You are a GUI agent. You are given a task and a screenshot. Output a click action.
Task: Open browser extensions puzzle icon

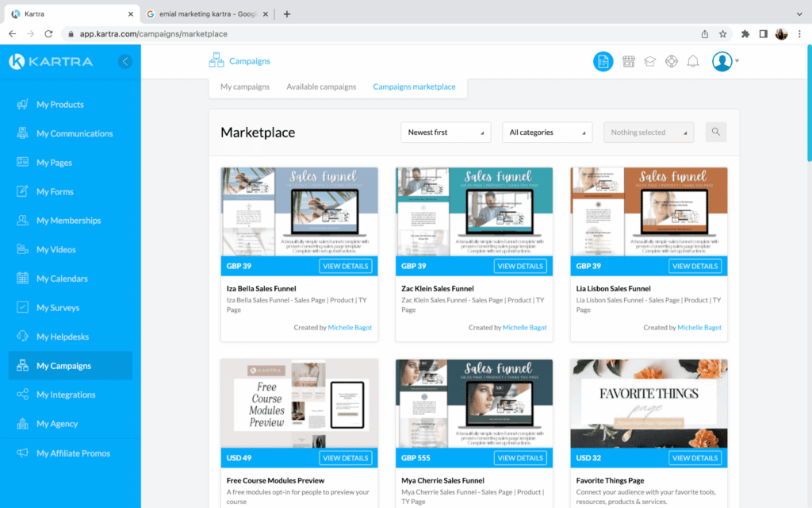tap(745, 33)
